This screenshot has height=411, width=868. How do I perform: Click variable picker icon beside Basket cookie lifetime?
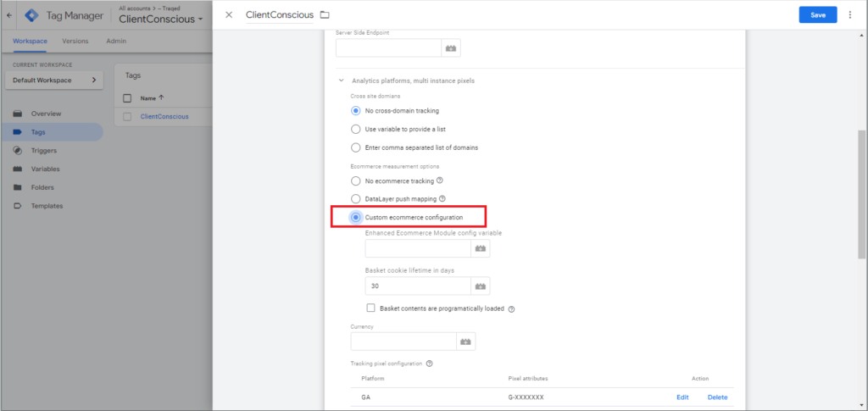[479, 286]
